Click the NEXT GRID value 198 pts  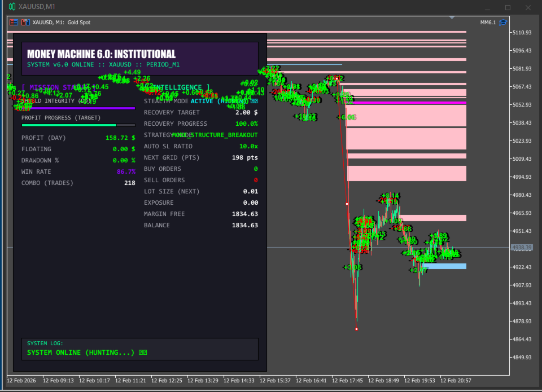click(244, 157)
